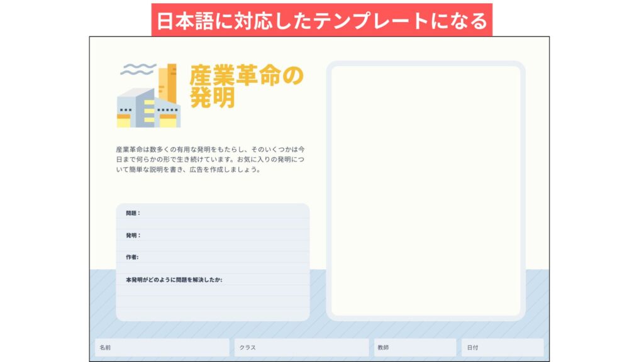Screen dimensions: 644x362
Task: Click the 名前 field at the bottom
Action: coord(162,347)
